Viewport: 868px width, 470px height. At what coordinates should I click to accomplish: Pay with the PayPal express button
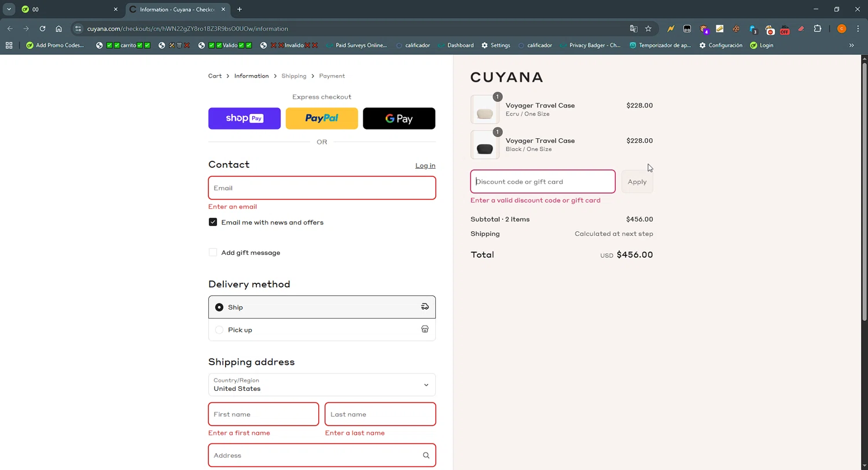point(322,119)
